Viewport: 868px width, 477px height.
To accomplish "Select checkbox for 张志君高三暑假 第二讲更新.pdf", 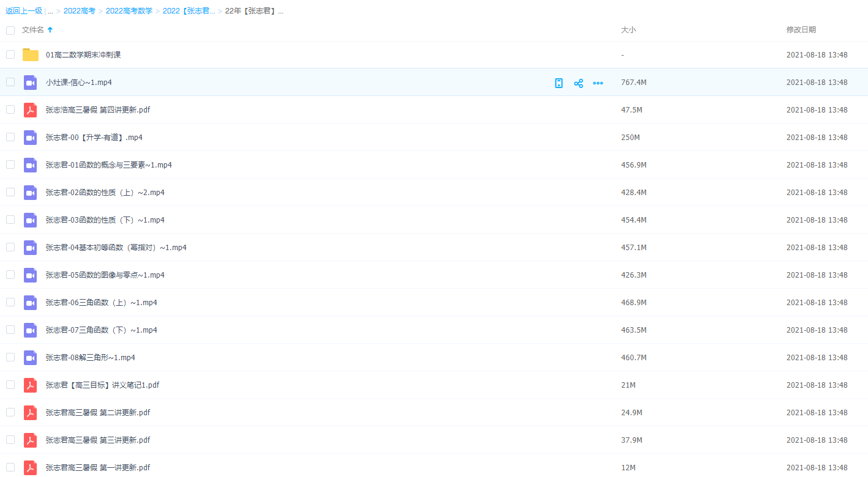I will 10,412.
